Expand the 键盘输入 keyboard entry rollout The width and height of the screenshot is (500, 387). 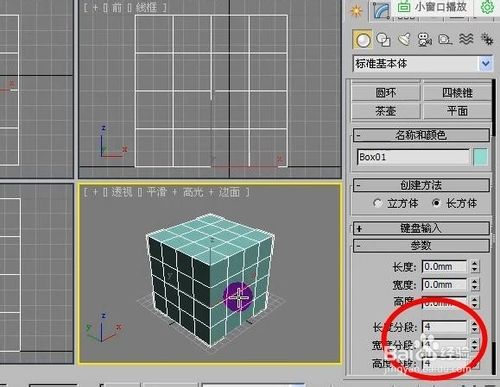point(421,228)
